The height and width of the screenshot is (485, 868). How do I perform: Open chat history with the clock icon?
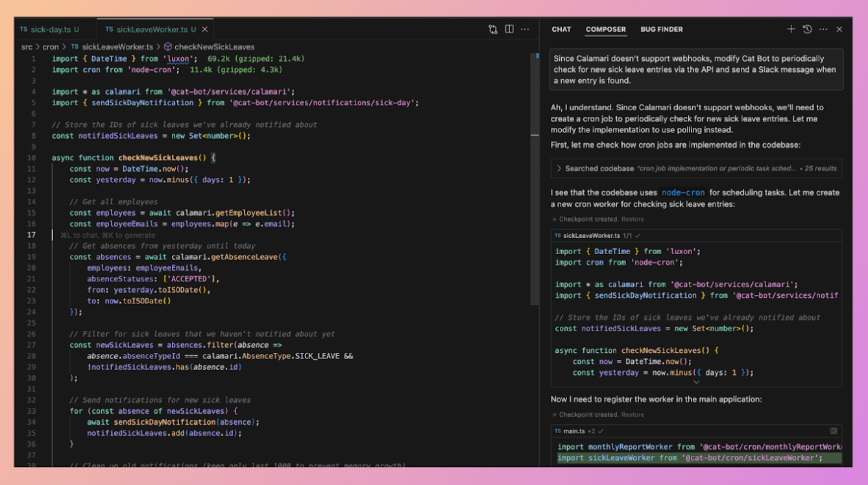pyautogui.click(x=807, y=29)
